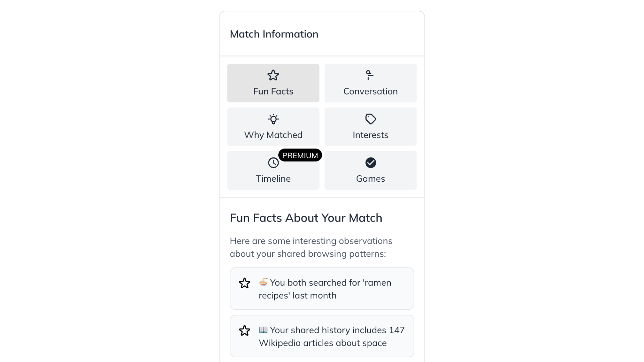Click the lightbulb icon on Why Matched

tap(273, 119)
